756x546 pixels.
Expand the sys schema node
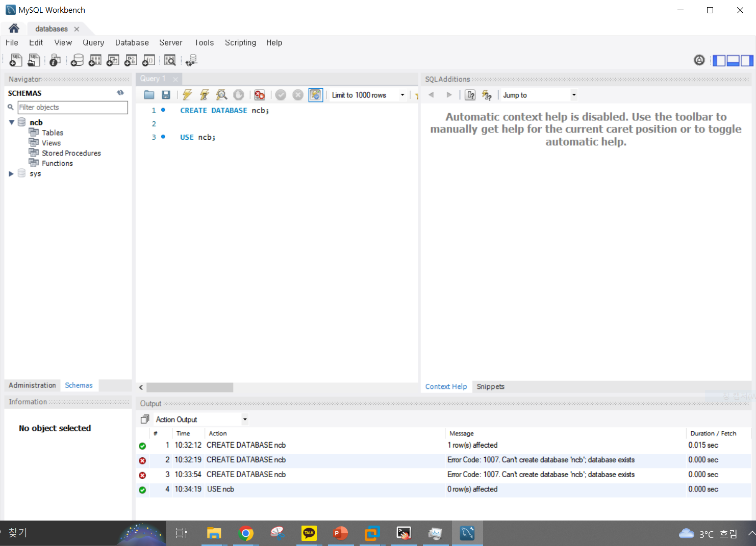[11, 174]
